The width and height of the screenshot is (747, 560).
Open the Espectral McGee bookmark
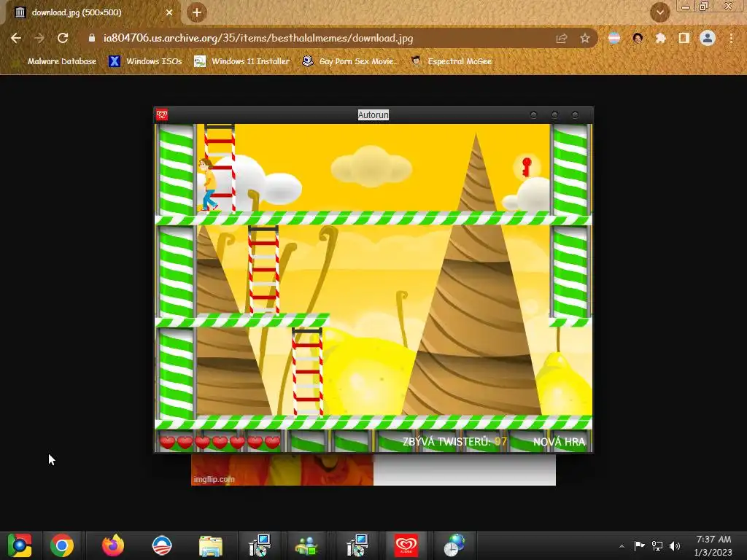(451, 61)
